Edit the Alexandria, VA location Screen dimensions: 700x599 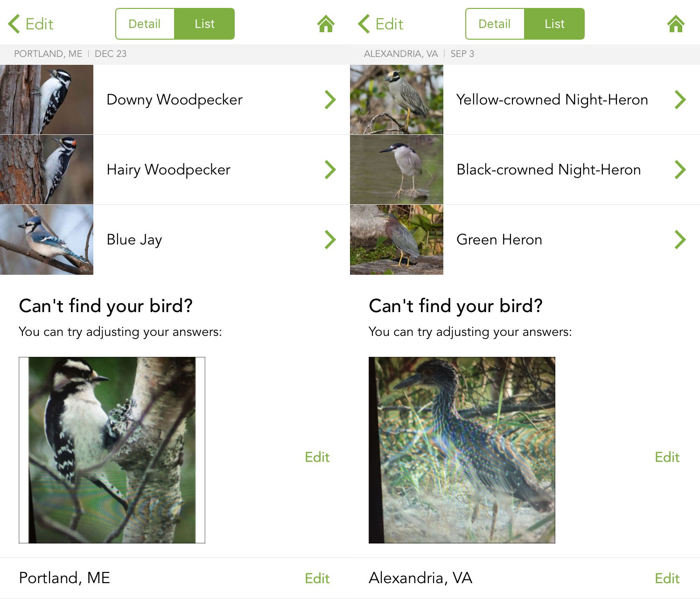click(667, 578)
